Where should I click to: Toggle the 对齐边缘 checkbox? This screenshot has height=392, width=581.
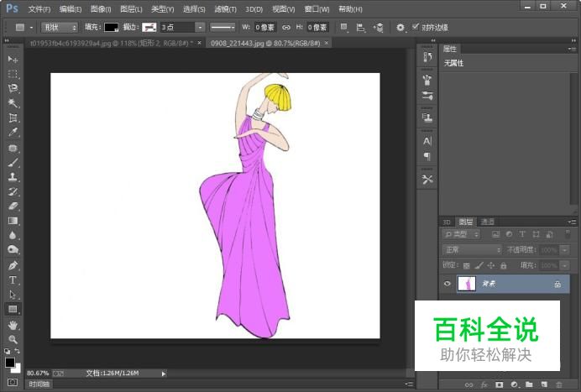(x=415, y=27)
